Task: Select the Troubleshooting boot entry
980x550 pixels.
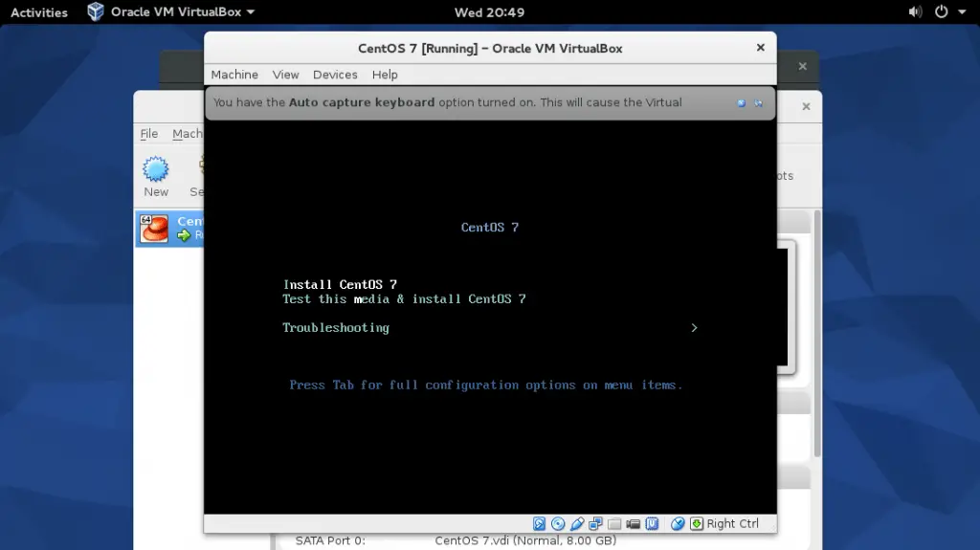Action: pyautogui.click(x=336, y=327)
